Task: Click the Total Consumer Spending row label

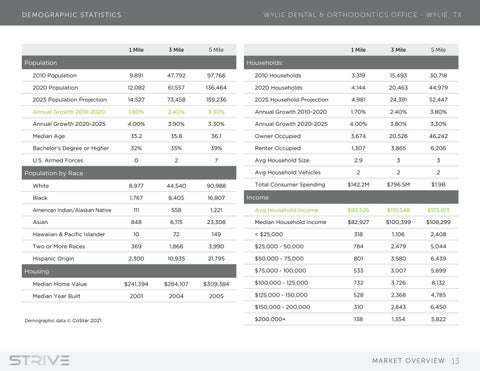Action: 290,184
